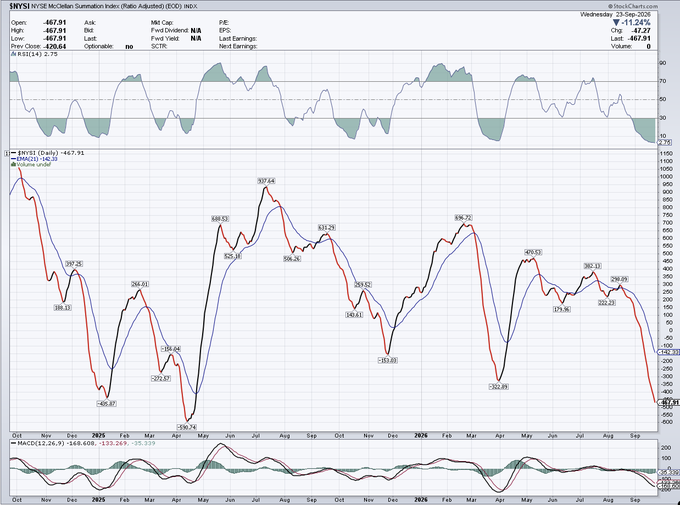Click the -590.74 low label
Viewport: 680px width, 505px height.
[187, 427]
